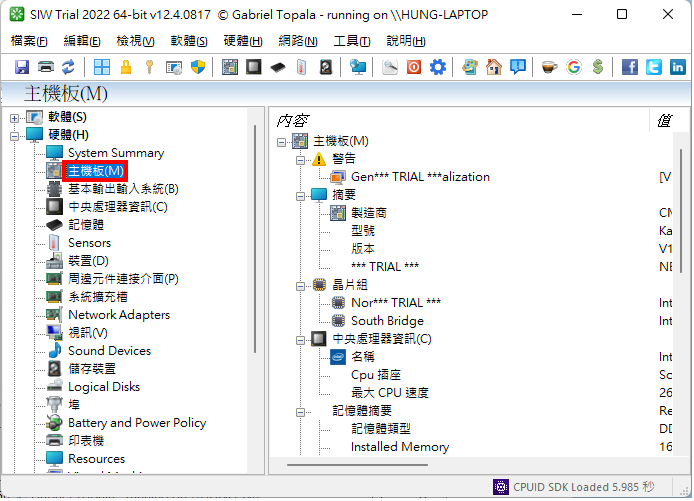Select 周邊元件連接介面(P) in the tree
694x501 pixels.
tap(123, 279)
